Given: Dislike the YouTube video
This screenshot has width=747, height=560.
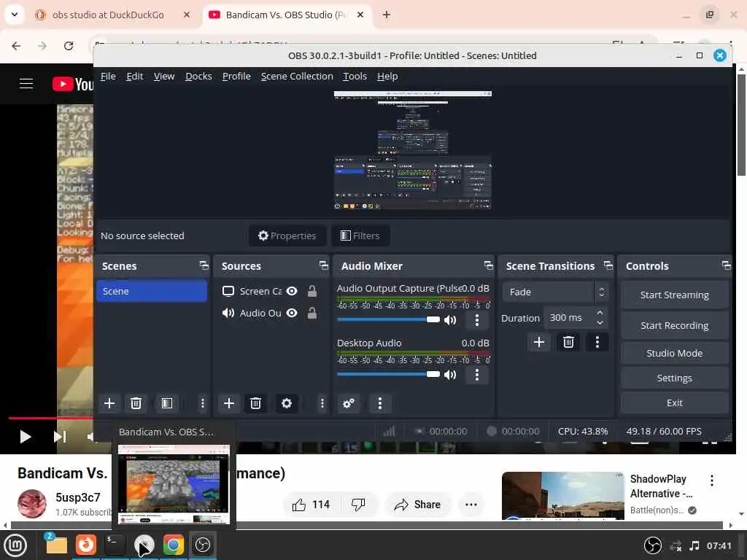Looking at the screenshot, I should (x=358, y=505).
